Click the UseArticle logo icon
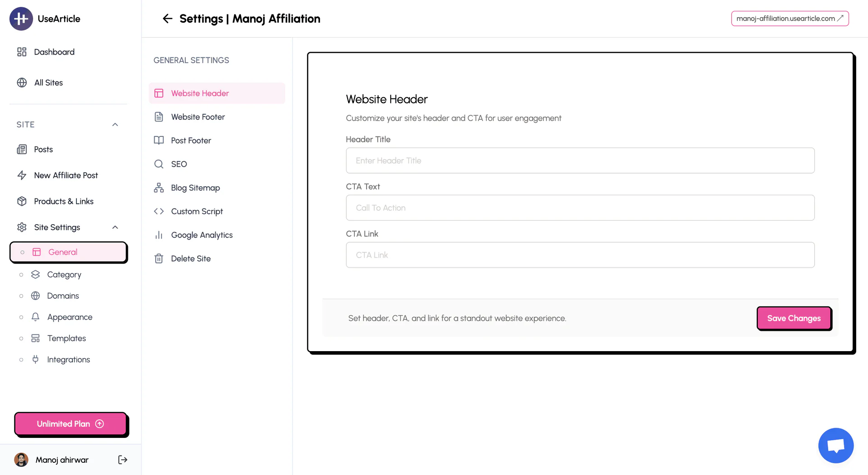Image resolution: width=868 pixels, height=475 pixels. pyautogui.click(x=21, y=19)
